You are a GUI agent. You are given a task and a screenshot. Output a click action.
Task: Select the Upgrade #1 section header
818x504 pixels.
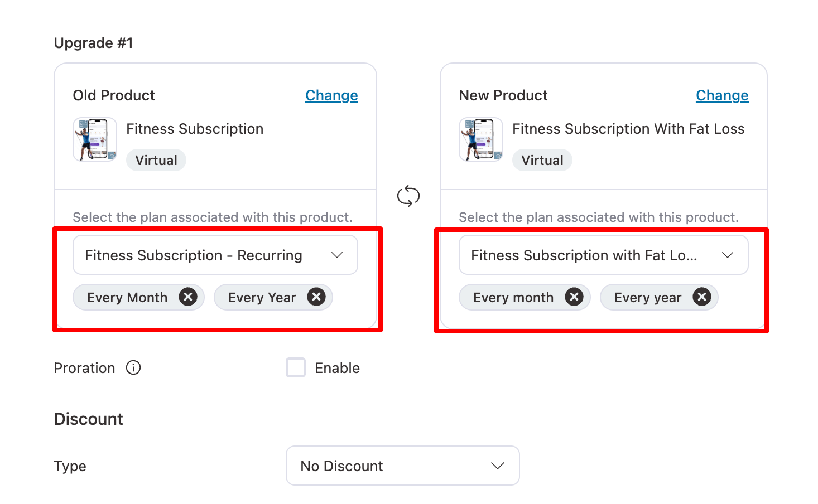pos(93,42)
